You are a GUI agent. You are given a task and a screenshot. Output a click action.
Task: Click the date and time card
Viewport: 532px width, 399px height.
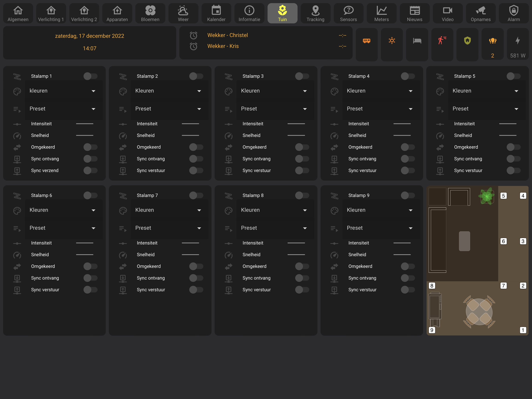(x=90, y=43)
